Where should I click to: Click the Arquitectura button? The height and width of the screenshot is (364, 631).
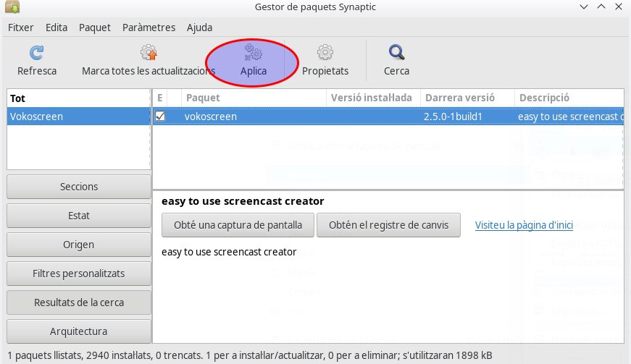(79, 331)
